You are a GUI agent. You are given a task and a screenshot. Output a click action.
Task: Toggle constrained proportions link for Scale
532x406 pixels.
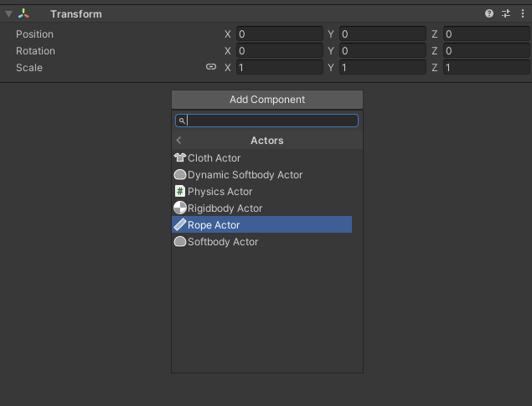[211, 68]
